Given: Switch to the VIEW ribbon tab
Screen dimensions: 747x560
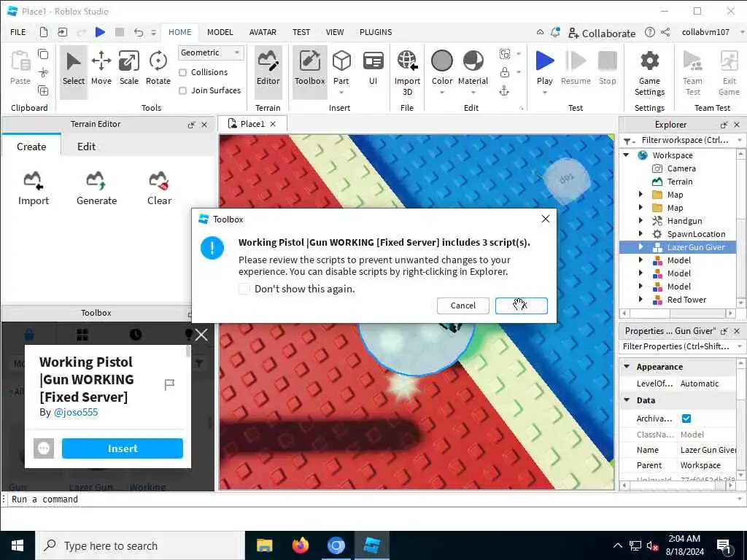Looking at the screenshot, I should coord(334,32).
